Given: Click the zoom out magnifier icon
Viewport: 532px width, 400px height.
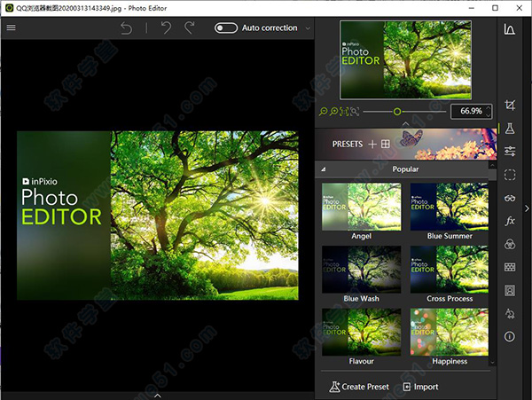Looking at the screenshot, I should pos(324,112).
